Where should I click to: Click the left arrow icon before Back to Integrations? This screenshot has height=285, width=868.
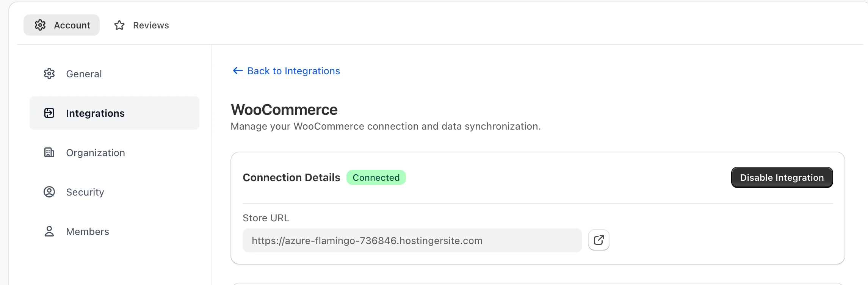pyautogui.click(x=238, y=70)
